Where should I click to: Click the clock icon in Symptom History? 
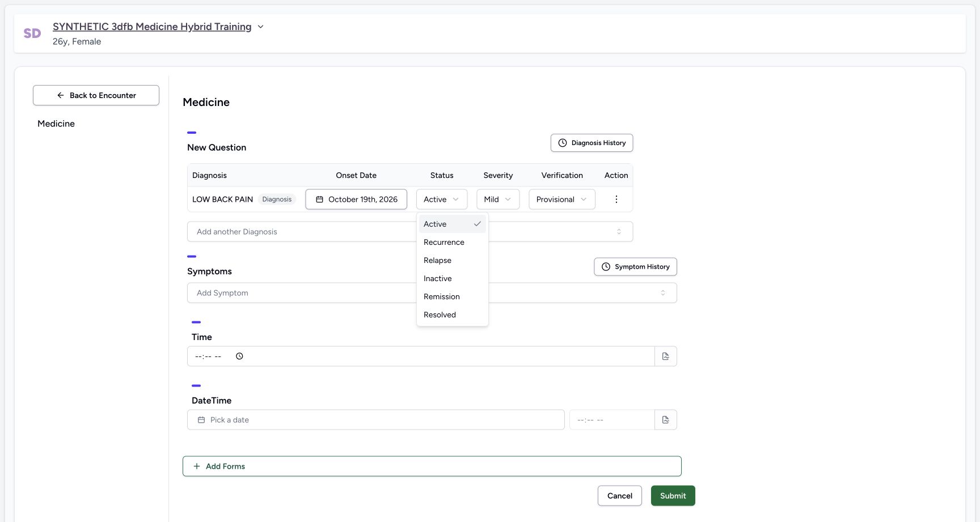pyautogui.click(x=606, y=267)
